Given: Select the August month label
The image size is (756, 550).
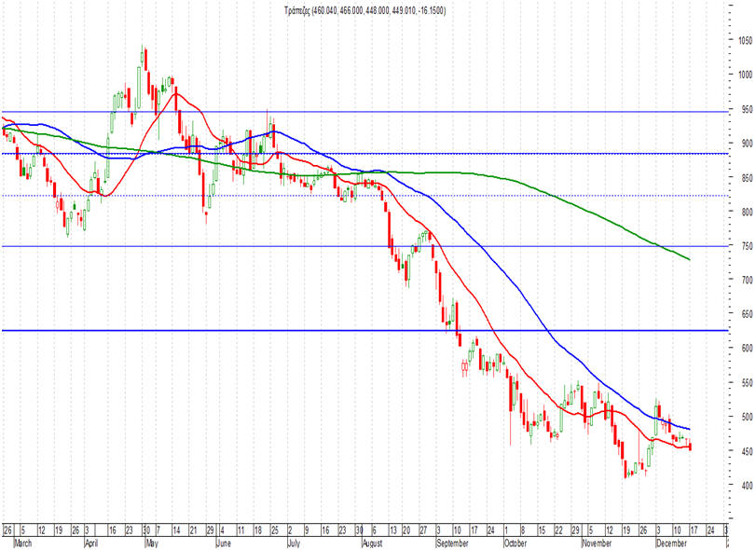Looking at the screenshot, I should 372,543.
